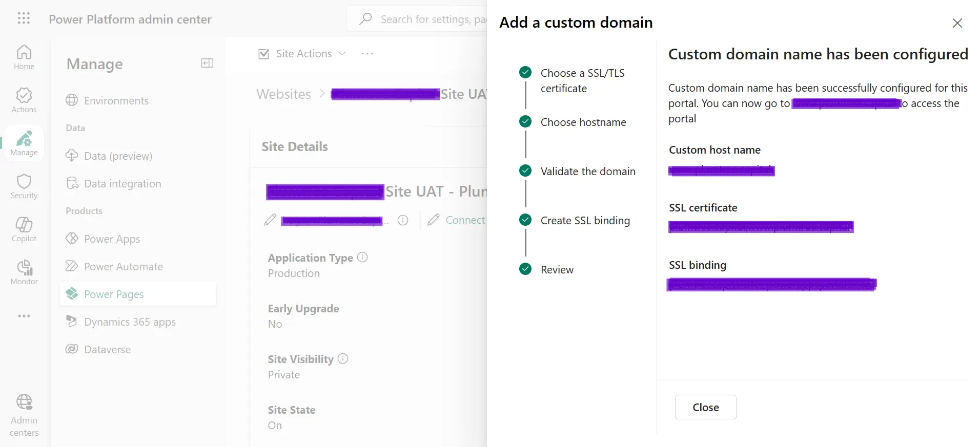Expand the left rail more items ellipsis
The image size is (980, 447).
click(x=24, y=316)
